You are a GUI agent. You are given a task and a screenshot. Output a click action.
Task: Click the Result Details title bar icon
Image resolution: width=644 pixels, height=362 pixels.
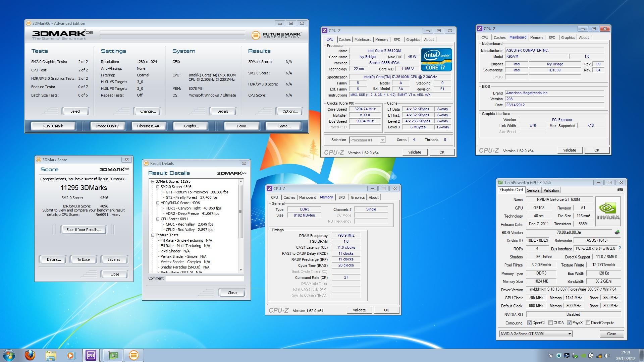tap(146, 163)
